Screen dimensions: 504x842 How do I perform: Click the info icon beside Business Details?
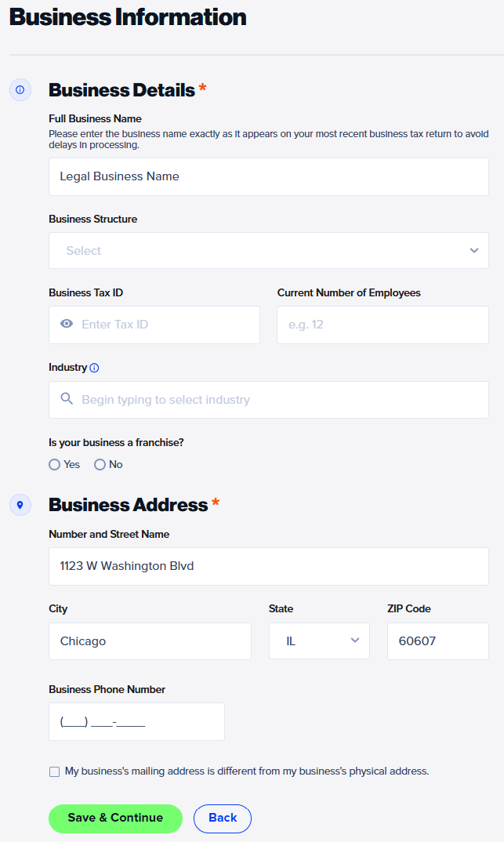(x=20, y=89)
